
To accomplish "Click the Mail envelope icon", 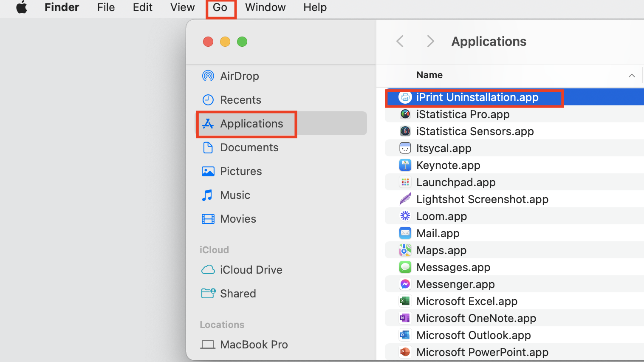I will click(x=405, y=233).
